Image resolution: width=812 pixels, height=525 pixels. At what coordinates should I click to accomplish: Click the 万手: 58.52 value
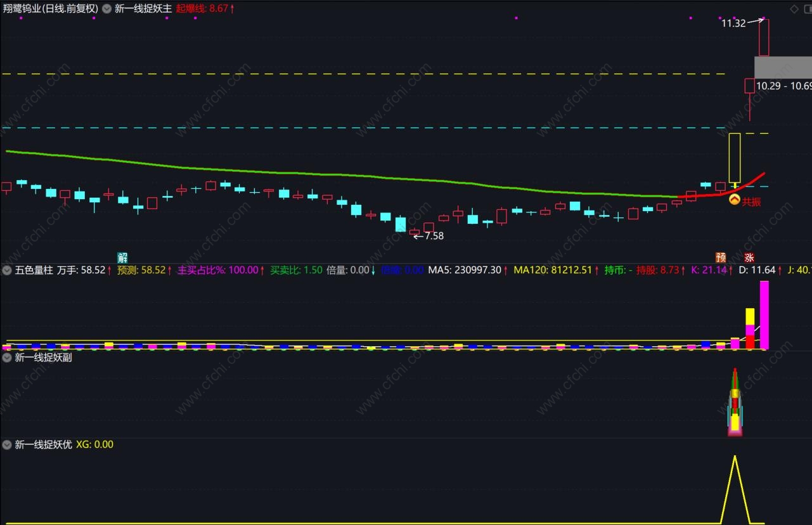84,270
